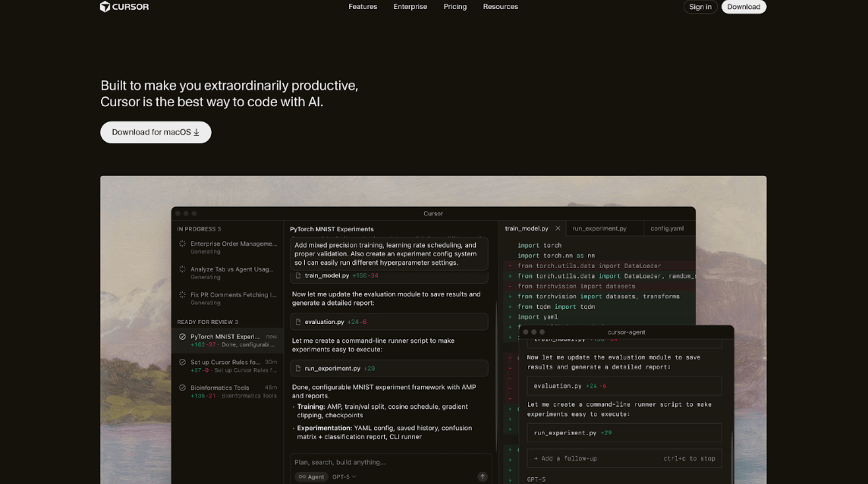The height and width of the screenshot is (484, 868).
Task: Select Fix PR Comments Fetching task
Action: (x=227, y=298)
